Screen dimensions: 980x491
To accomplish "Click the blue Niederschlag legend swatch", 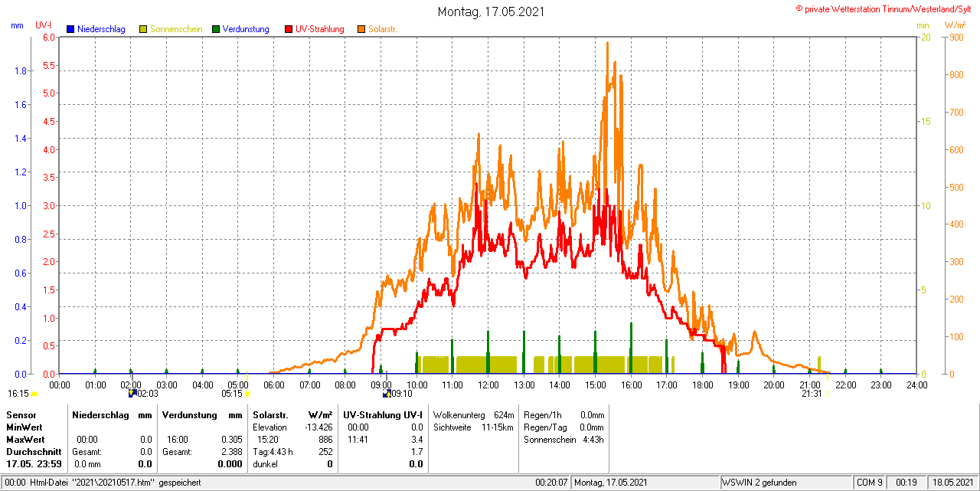I will click(x=70, y=29).
